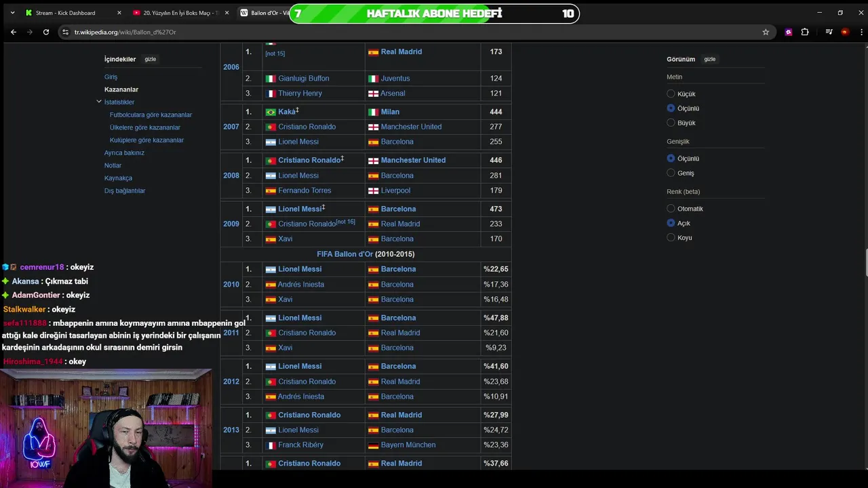
Task: Open the Arsenal club link
Action: tap(393, 94)
